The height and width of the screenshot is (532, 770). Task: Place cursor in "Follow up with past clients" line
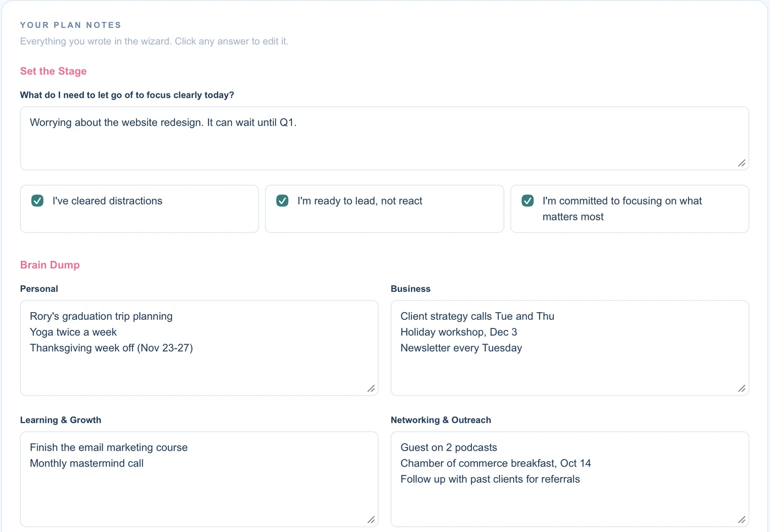[x=490, y=480]
